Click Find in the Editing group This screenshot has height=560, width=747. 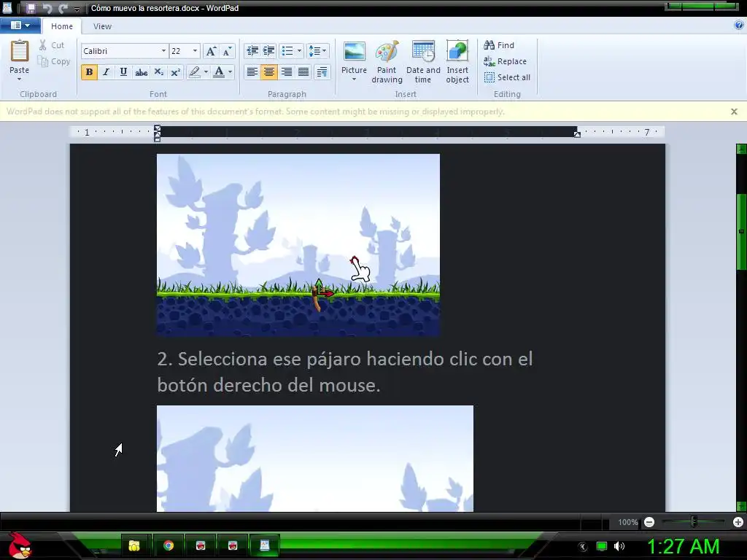coord(499,45)
